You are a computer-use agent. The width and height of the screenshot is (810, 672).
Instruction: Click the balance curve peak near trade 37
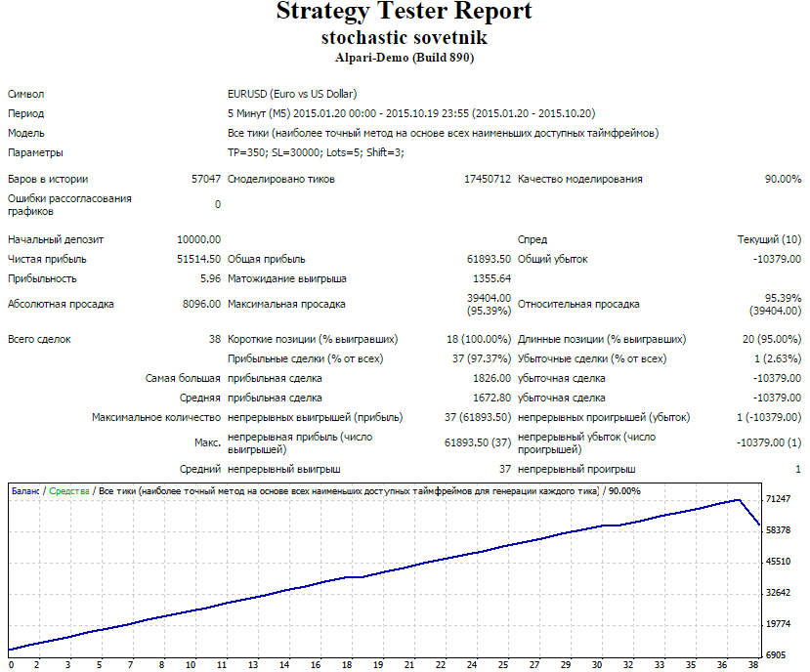coord(739,500)
